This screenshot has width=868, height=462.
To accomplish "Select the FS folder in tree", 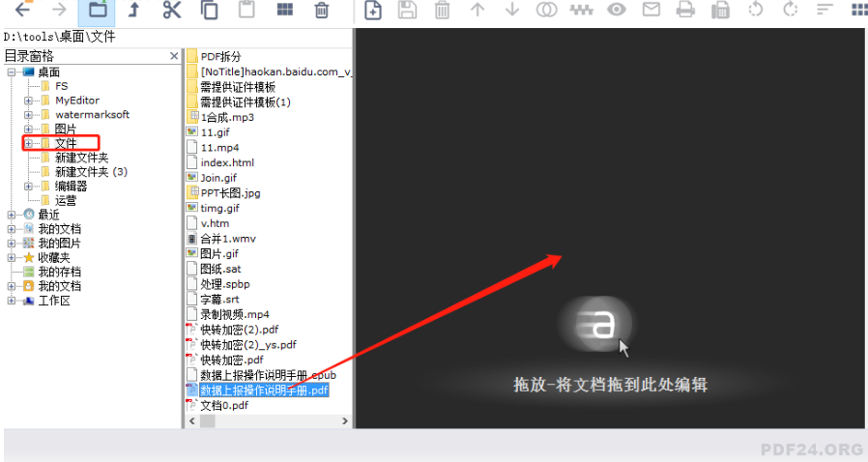I will 62,86.
